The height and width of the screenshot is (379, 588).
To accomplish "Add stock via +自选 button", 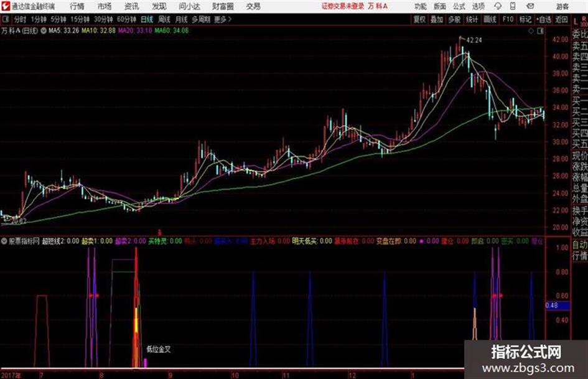I will click(544, 19).
